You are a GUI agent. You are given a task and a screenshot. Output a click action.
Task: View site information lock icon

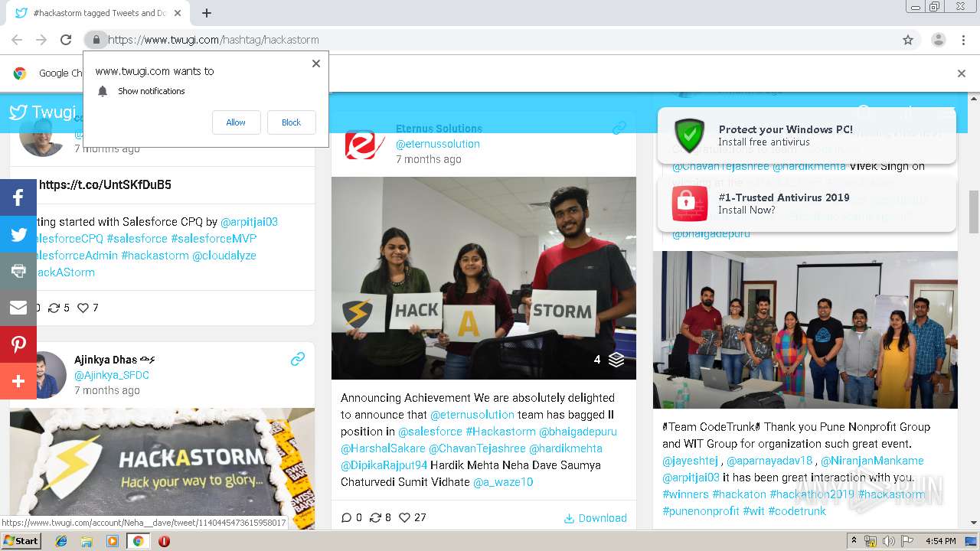point(96,40)
